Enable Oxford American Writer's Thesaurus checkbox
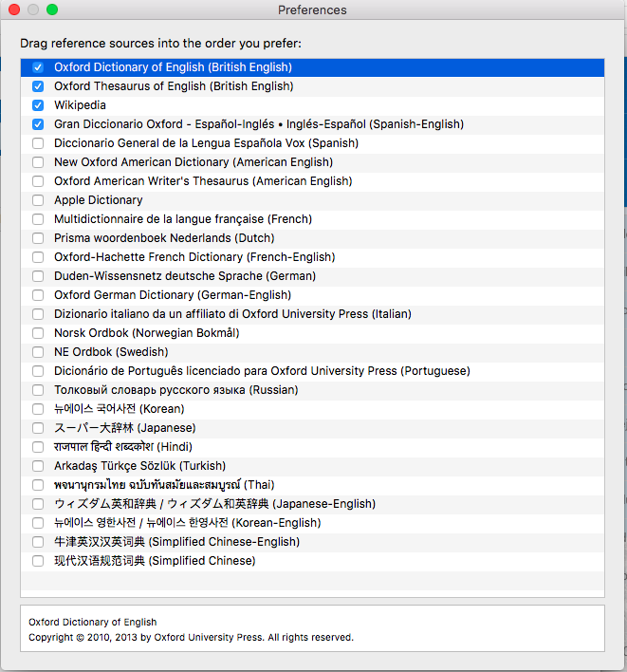Image resolution: width=627 pixels, height=672 pixels. point(38,181)
